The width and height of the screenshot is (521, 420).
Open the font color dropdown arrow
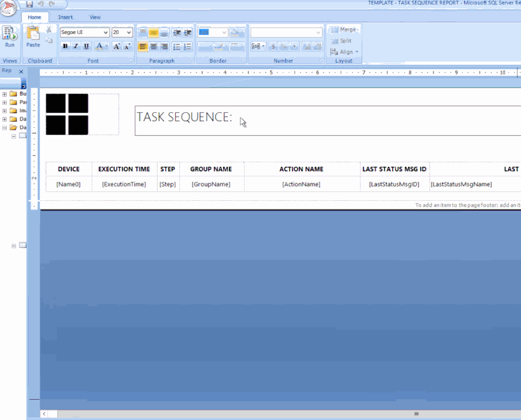(x=107, y=46)
